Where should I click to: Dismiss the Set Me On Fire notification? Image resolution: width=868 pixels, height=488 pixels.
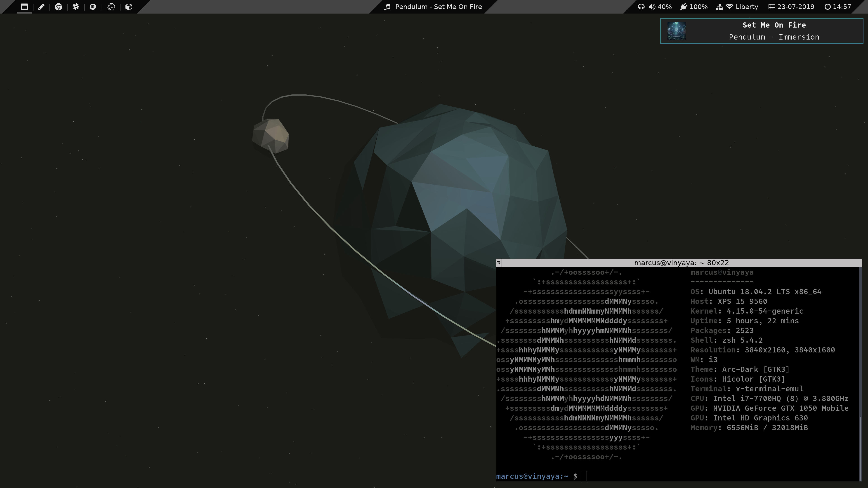tap(774, 31)
